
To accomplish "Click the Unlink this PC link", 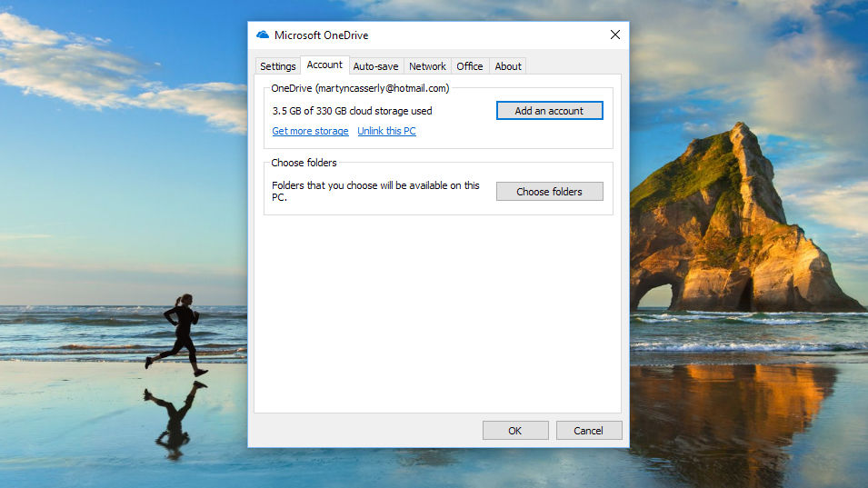I will point(386,131).
